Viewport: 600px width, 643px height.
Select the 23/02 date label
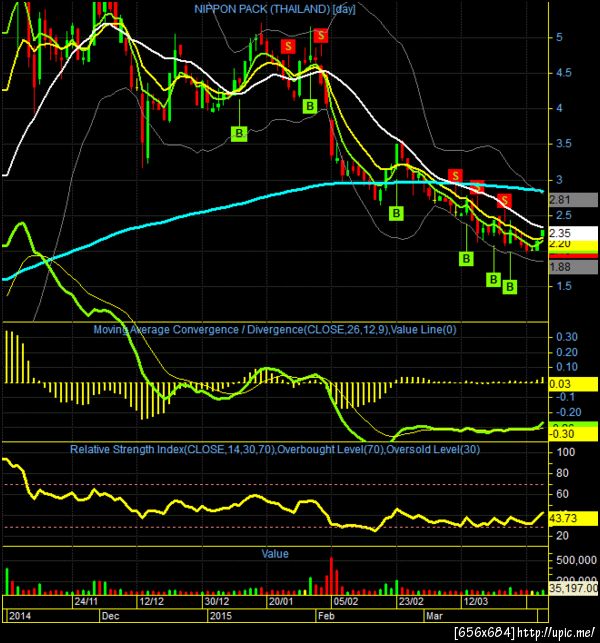coord(411,602)
